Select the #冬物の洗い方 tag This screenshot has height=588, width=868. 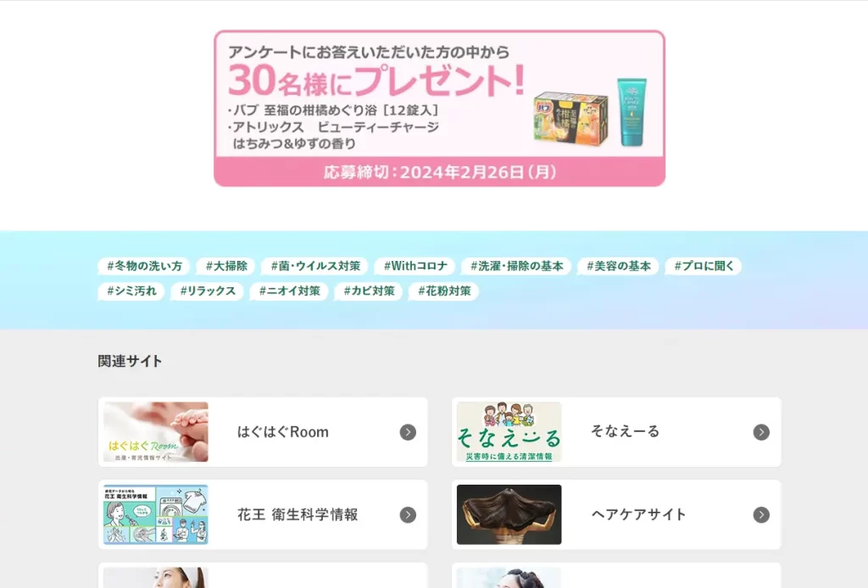(x=144, y=266)
